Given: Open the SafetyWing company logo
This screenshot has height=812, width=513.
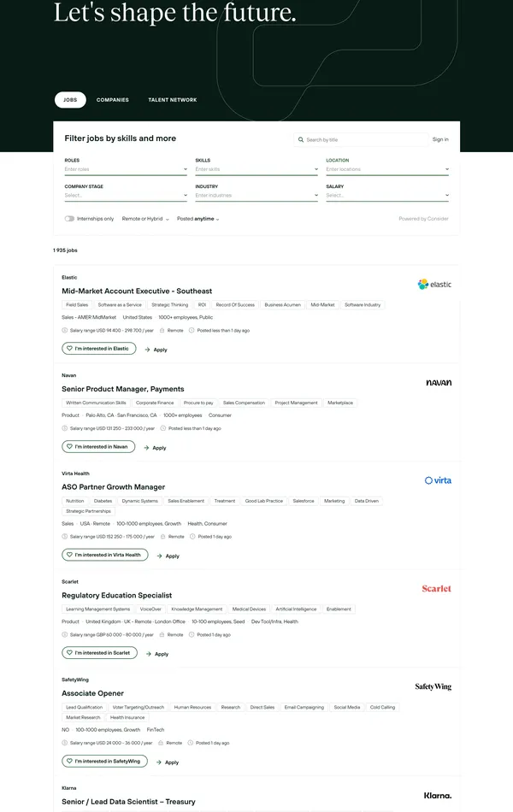Looking at the screenshot, I should pos(433,687).
